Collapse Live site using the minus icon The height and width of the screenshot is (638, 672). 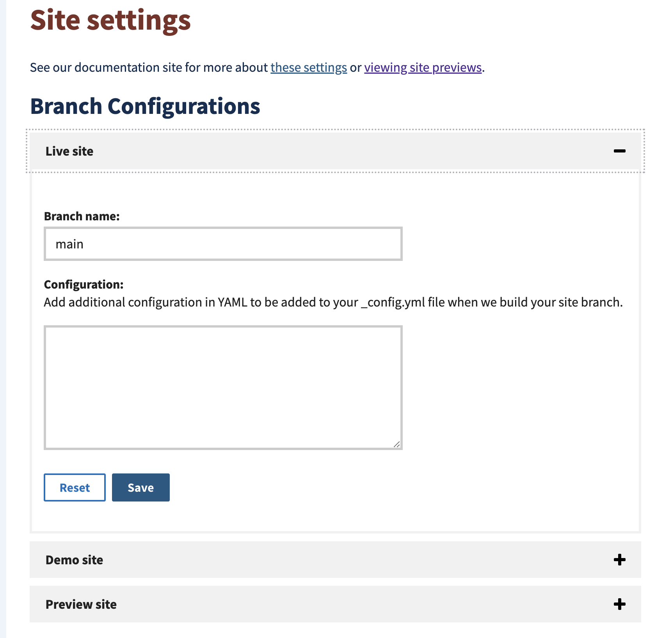(620, 152)
